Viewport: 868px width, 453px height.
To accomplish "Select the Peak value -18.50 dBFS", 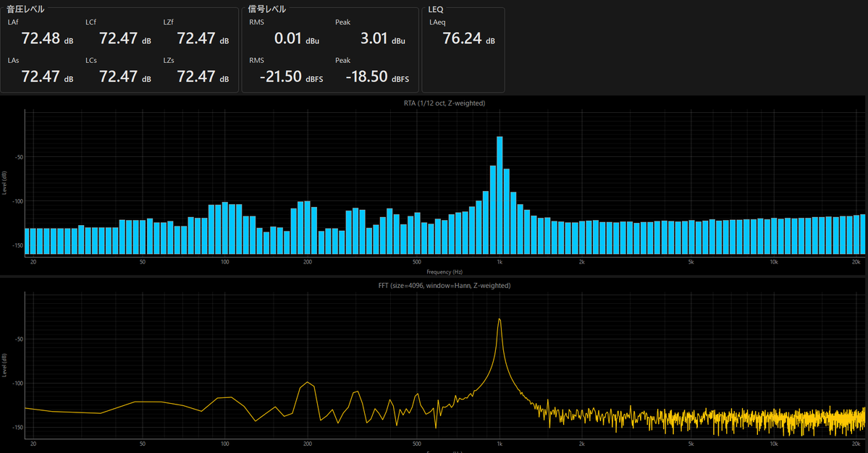I will 378,76.
